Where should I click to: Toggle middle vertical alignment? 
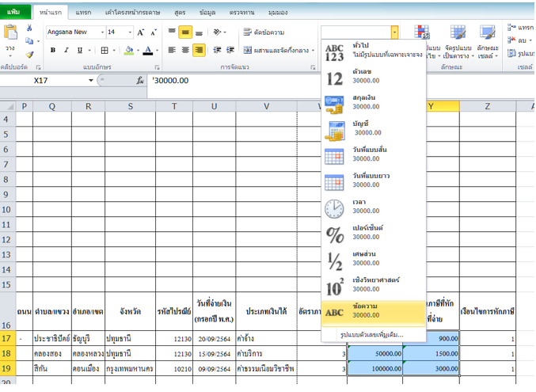point(185,32)
